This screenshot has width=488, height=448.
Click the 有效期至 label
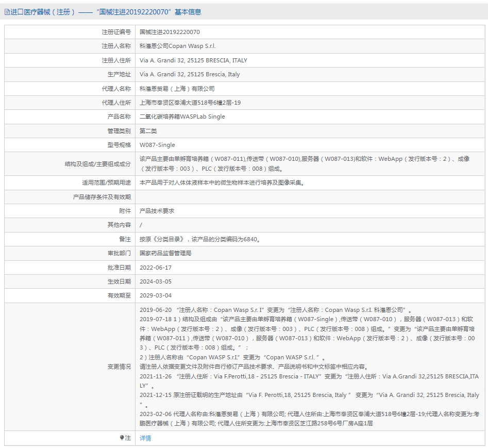tap(119, 296)
